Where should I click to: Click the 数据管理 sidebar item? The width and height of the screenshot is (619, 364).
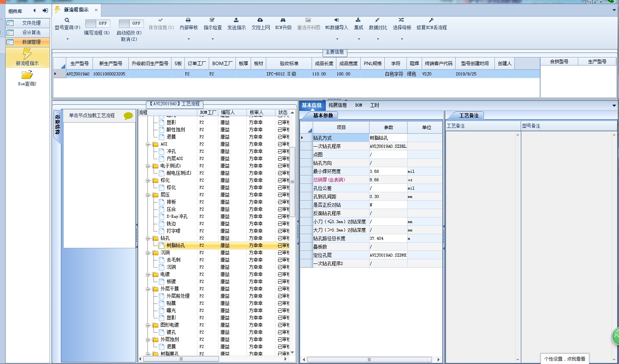point(28,42)
